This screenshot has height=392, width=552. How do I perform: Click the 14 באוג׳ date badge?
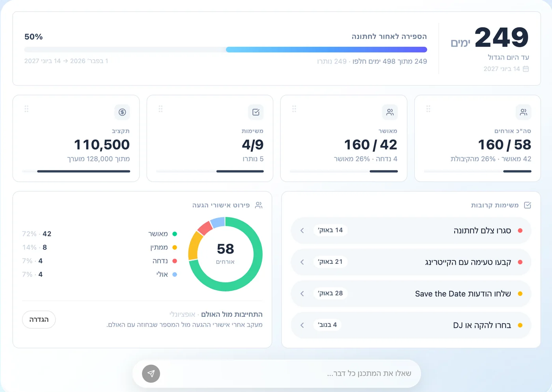pos(330,230)
